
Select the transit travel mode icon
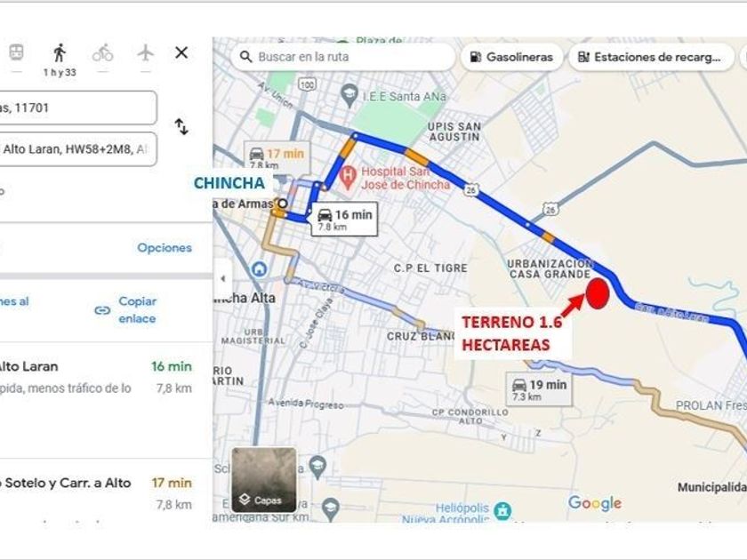point(16,52)
